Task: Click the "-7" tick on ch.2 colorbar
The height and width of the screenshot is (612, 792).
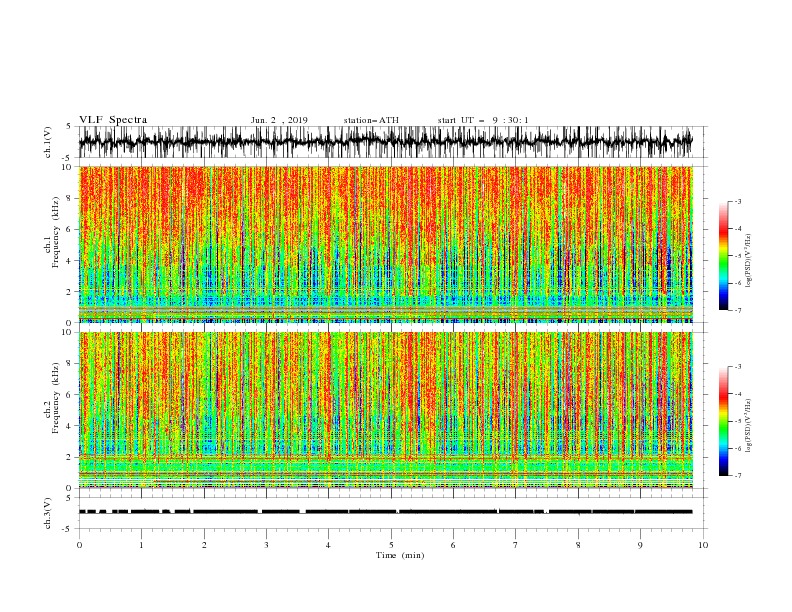Action: point(738,476)
